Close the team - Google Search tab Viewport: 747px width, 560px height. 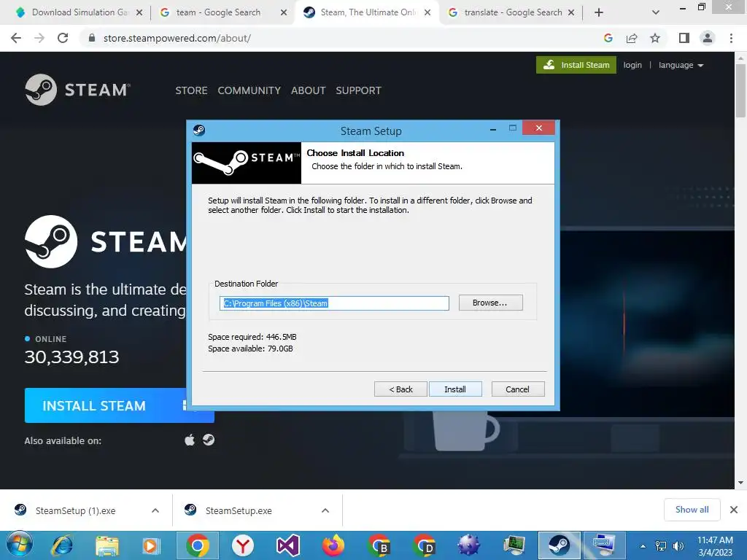click(284, 12)
